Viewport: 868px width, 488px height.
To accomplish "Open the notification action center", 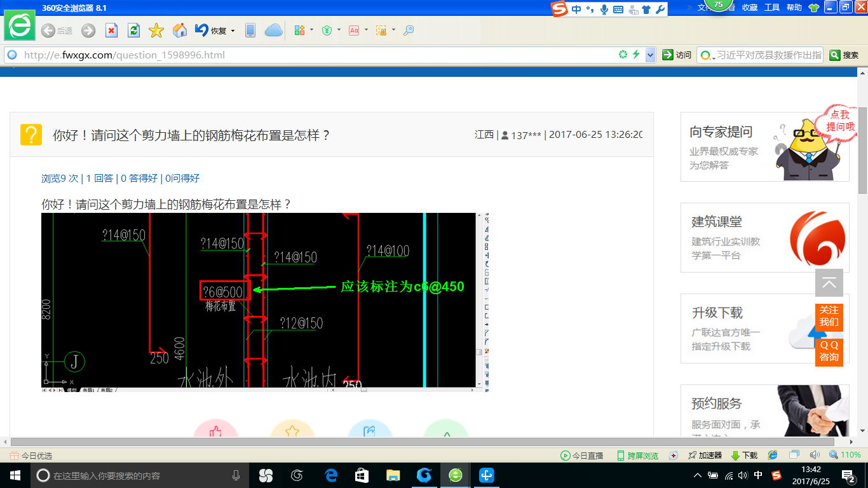I will tap(848, 475).
